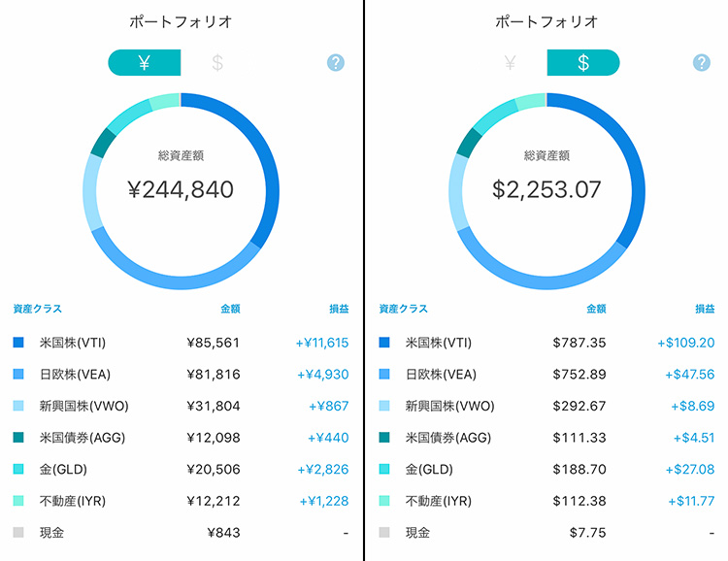Image resolution: width=728 pixels, height=561 pixels.
Task: Switch right portfolio to yen display
Action: coord(511,62)
